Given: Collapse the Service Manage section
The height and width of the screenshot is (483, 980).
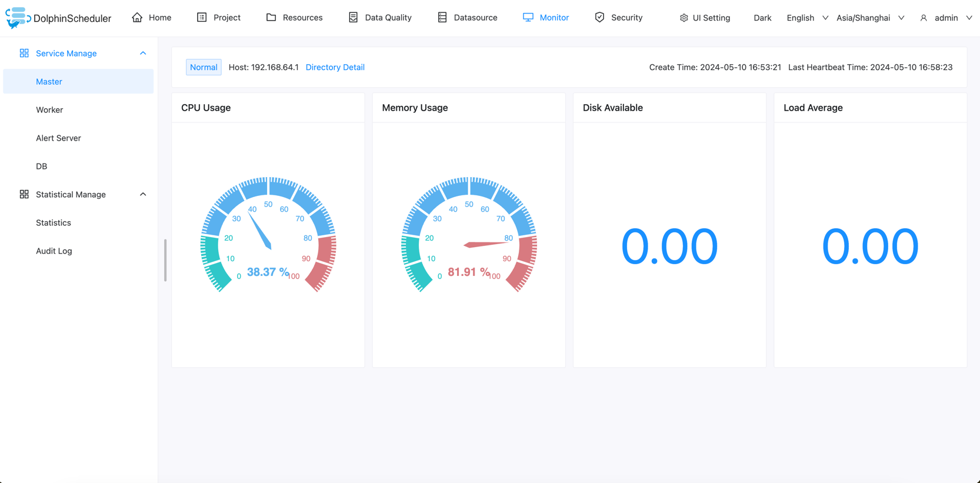Looking at the screenshot, I should tap(143, 54).
